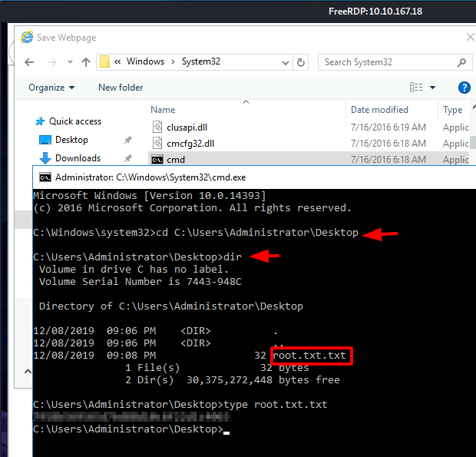This screenshot has width=476, height=457.
Task: Click the folder icon in the address bar
Action: (x=104, y=61)
